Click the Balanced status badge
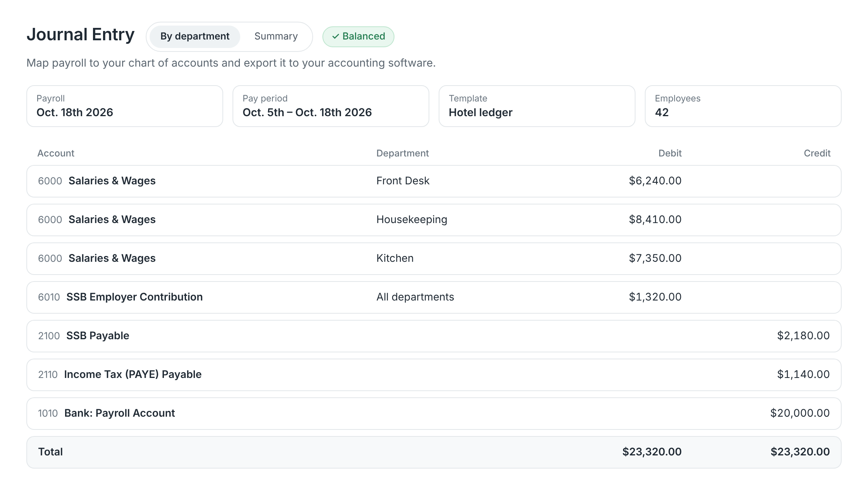 coord(358,36)
